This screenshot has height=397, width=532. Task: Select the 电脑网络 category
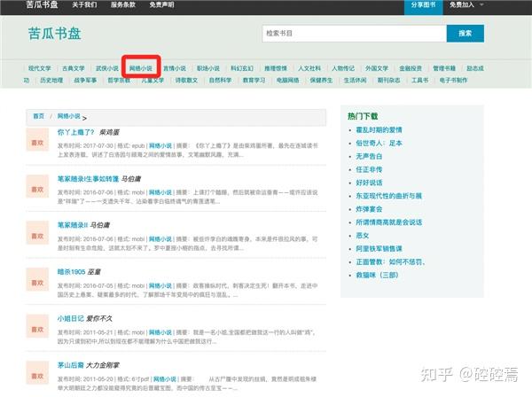(287, 81)
